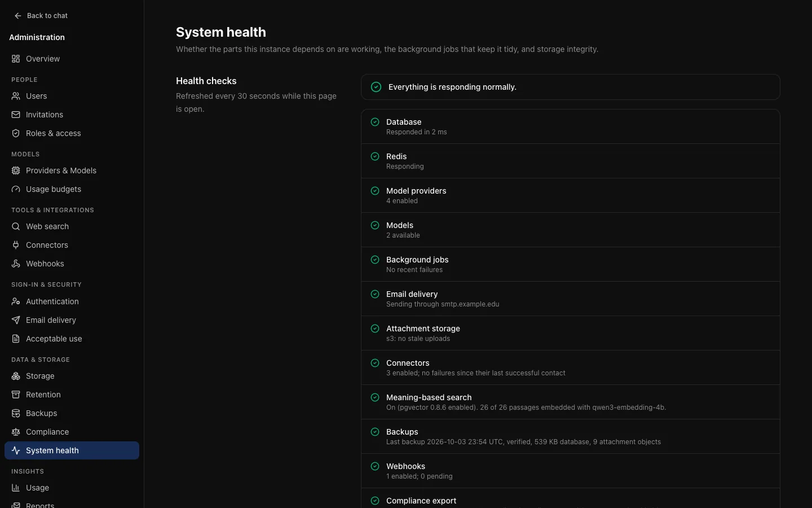Navigate to the Storage page

[72, 376]
